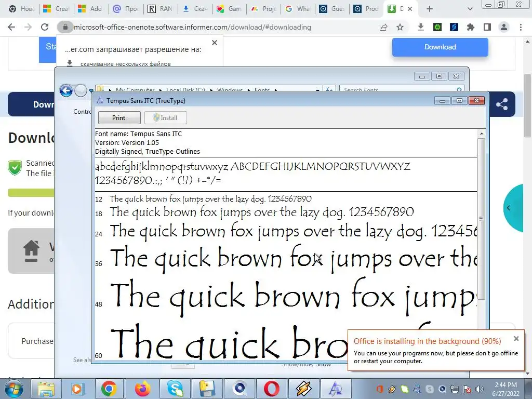
Task: Open the Chrome three-dot menu
Action: (521, 27)
